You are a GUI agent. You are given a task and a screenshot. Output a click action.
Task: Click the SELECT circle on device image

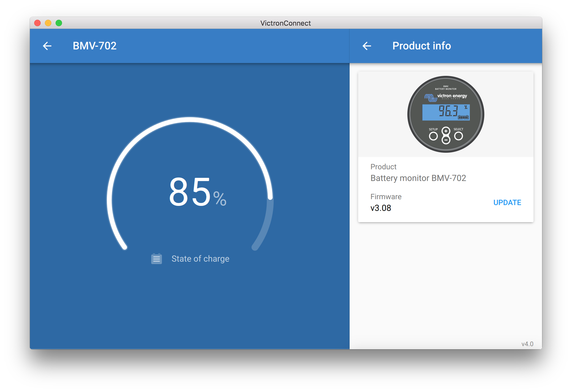point(458,136)
